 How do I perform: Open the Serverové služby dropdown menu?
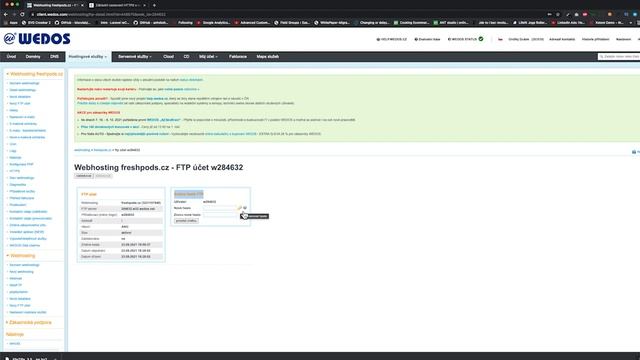[x=135, y=57]
